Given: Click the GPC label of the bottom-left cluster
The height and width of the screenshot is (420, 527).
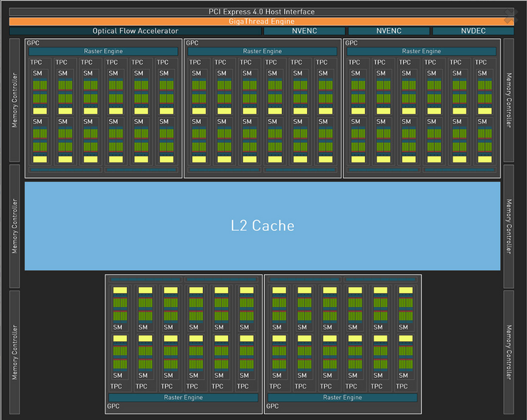Looking at the screenshot, I should (113, 406).
